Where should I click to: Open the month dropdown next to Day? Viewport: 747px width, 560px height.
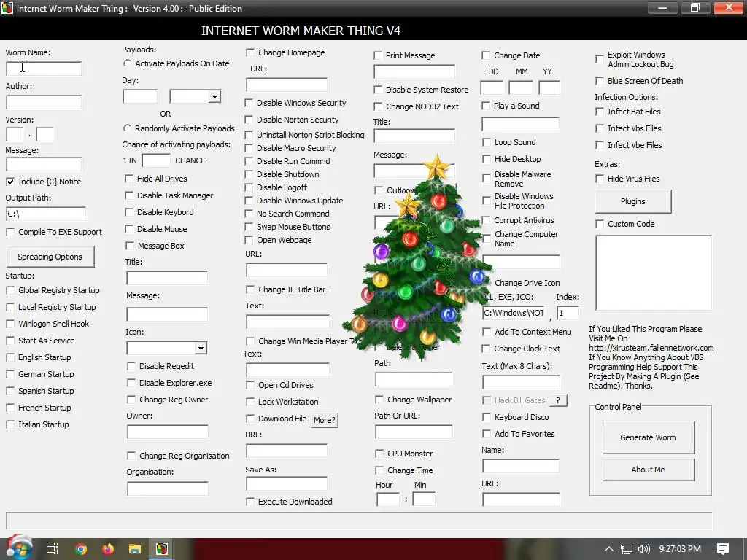point(215,97)
